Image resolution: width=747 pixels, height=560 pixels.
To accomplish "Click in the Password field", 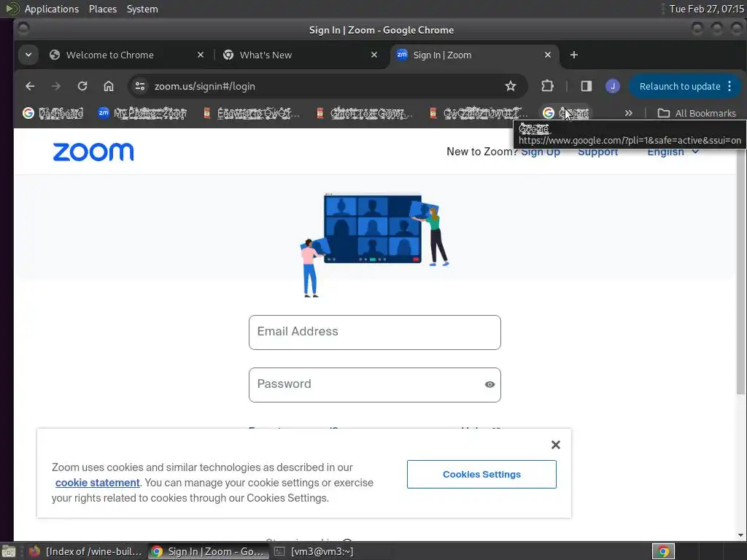I will click(375, 385).
